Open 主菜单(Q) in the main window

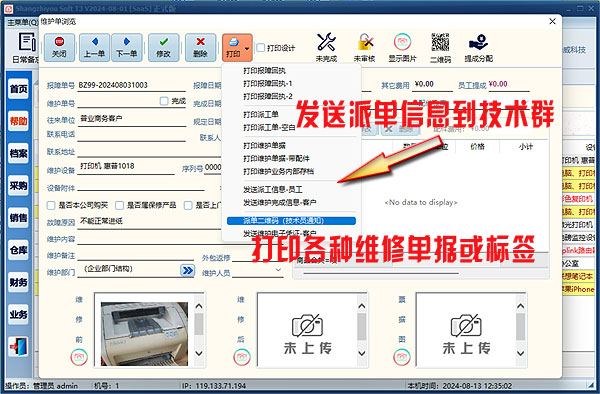(23, 22)
